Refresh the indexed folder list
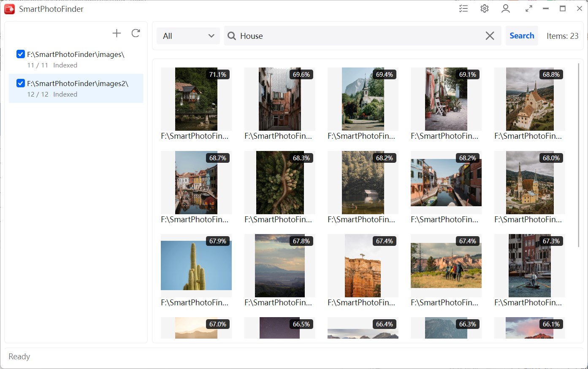This screenshot has height=369, width=588. (135, 33)
